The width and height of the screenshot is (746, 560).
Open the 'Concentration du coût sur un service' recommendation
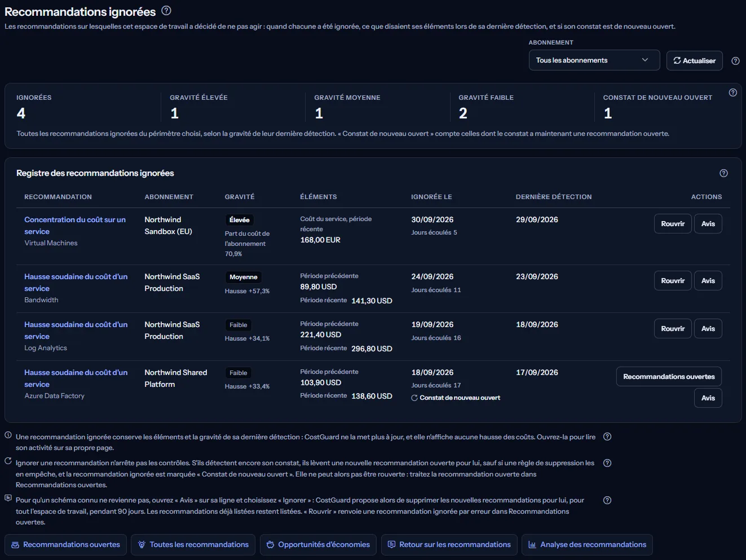point(75,226)
